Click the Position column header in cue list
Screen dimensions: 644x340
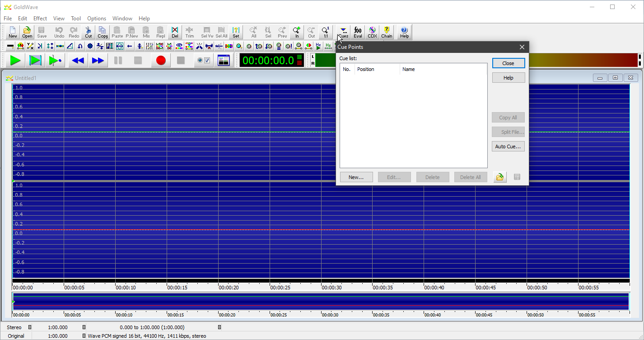377,69
